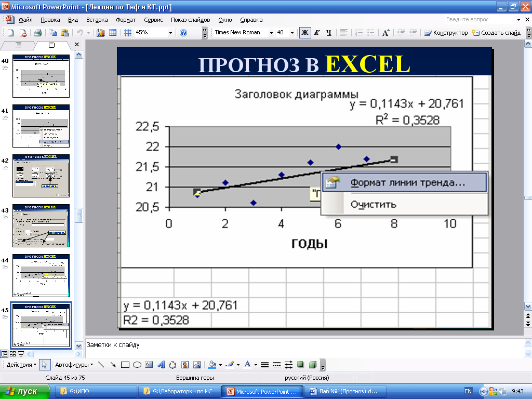532x399 pixels.
Task: Open the Line Style options
Action: tap(264, 365)
